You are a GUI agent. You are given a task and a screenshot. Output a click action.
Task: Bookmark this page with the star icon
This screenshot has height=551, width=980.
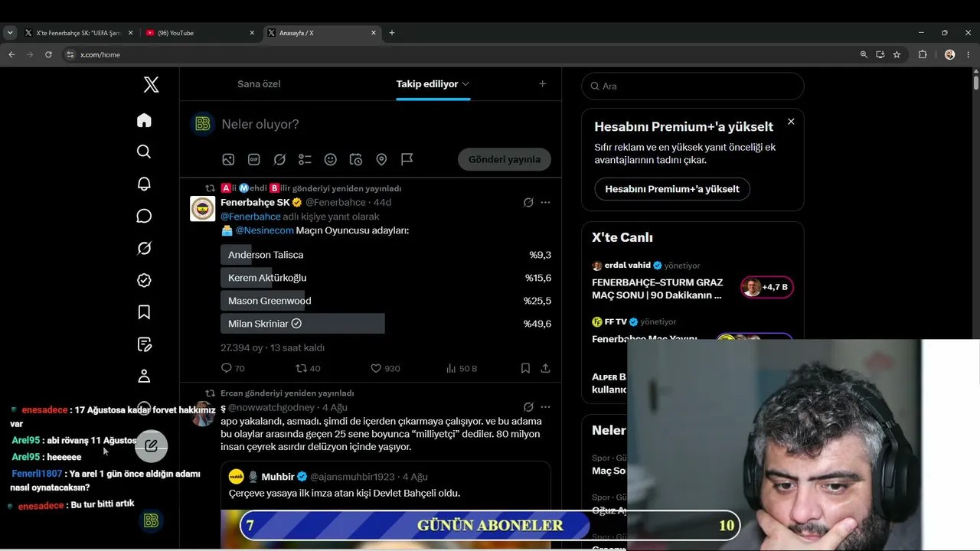tap(897, 54)
